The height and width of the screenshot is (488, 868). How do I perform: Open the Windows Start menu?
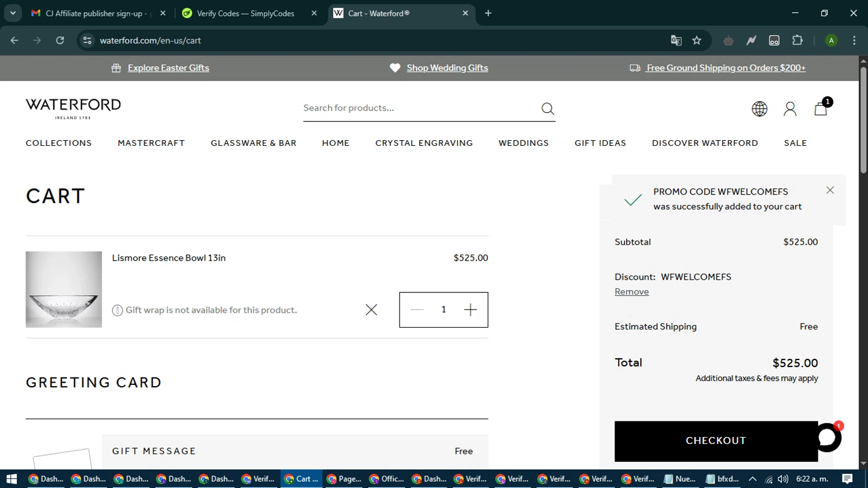click(x=12, y=479)
